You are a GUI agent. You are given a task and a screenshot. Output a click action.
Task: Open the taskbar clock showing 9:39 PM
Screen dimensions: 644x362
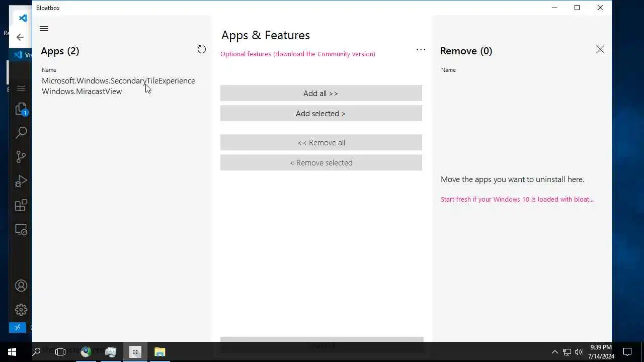click(601, 352)
